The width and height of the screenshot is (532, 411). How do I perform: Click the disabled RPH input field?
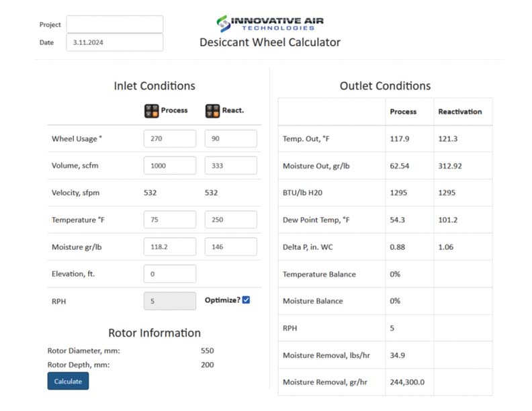169,302
